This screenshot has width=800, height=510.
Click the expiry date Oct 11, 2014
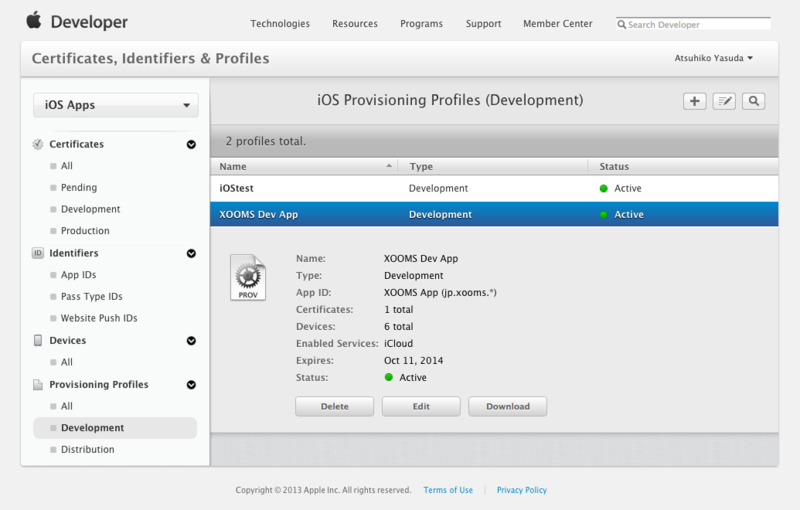pyautogui.click(x=413, y=361)
